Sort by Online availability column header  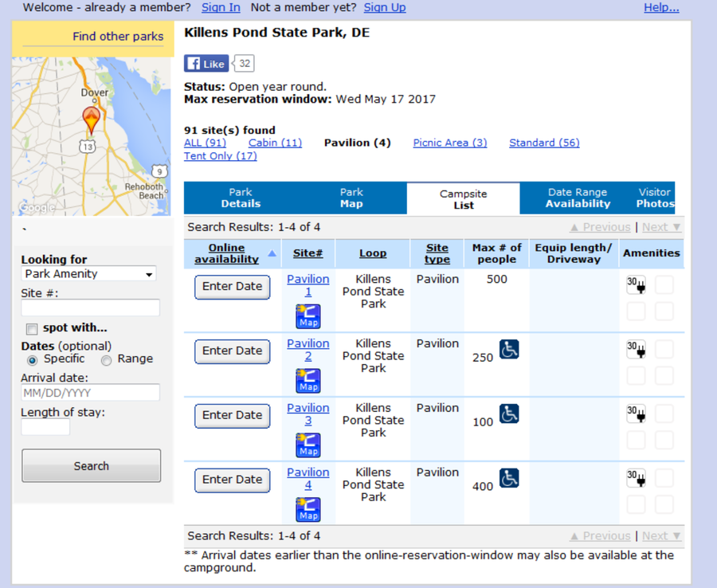[x=227, y=253]
